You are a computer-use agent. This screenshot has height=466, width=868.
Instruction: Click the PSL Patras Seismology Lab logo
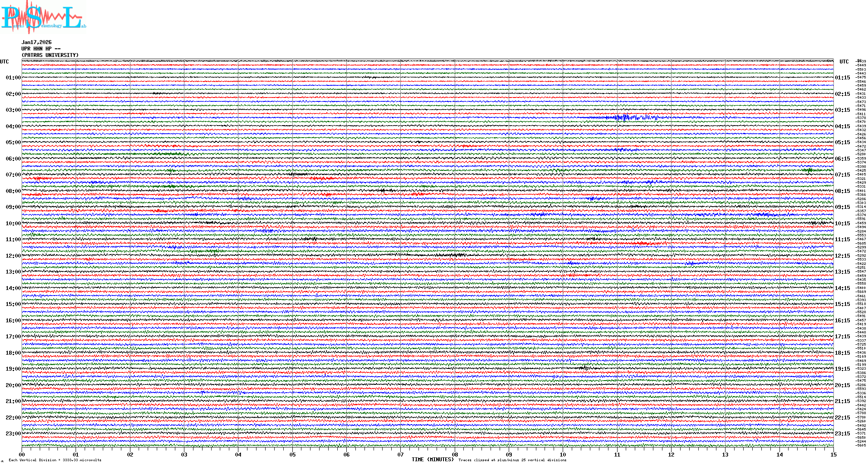[43, 17]
